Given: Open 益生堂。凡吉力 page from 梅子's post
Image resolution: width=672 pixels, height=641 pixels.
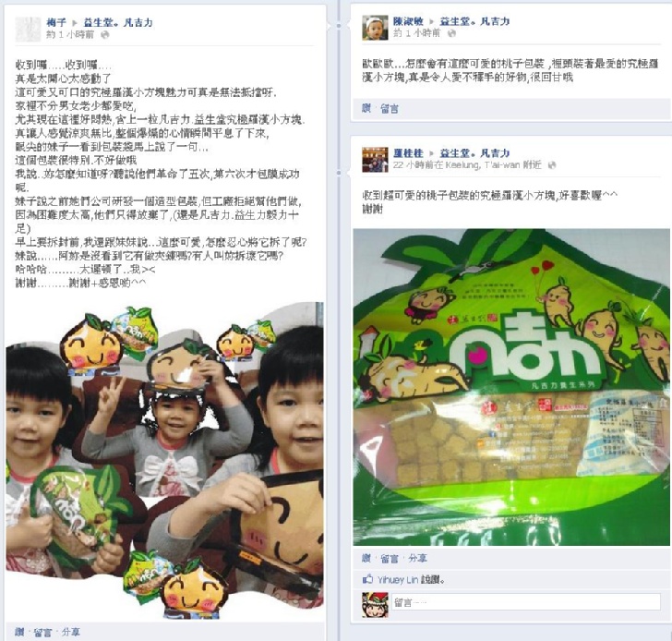Looking at the screenshot, I should tap(118, 23).
